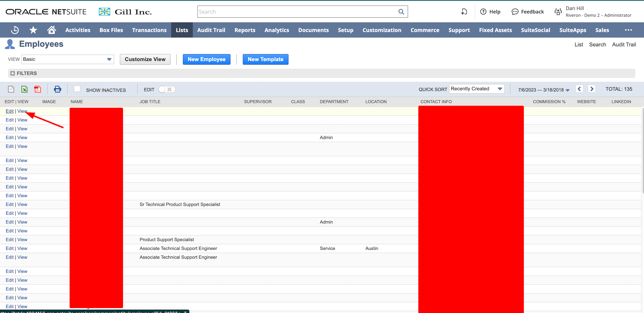Toggle the inline Edit switch
Screen dimensions: 644x313
click(x=167, y=89)
